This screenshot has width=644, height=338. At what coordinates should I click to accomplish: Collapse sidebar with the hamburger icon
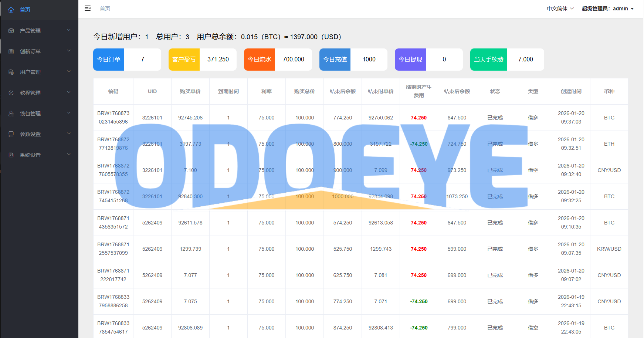(x=88, y=8)
